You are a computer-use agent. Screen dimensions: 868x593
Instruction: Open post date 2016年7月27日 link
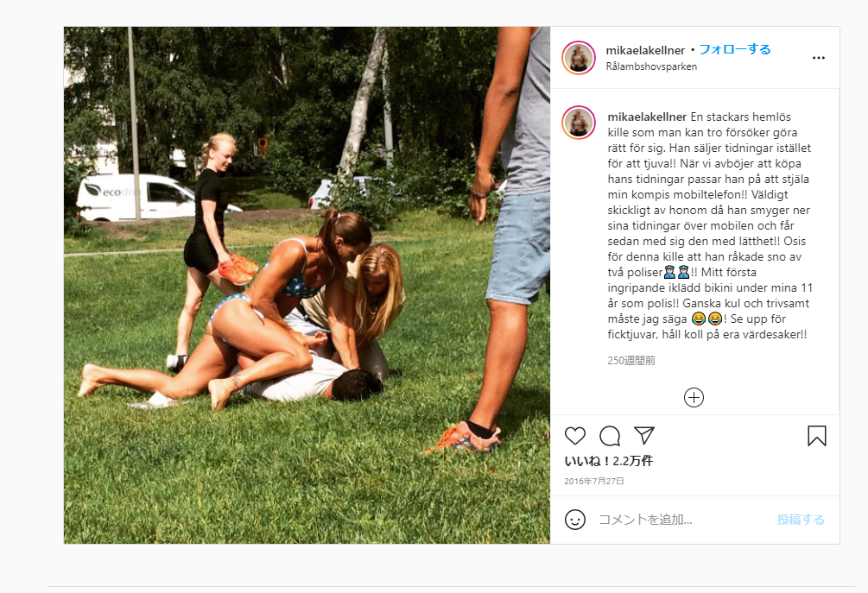point(594,481)
